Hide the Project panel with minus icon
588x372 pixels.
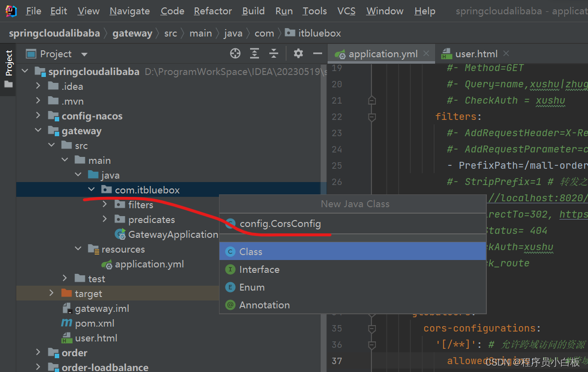[x=318, y=54]
